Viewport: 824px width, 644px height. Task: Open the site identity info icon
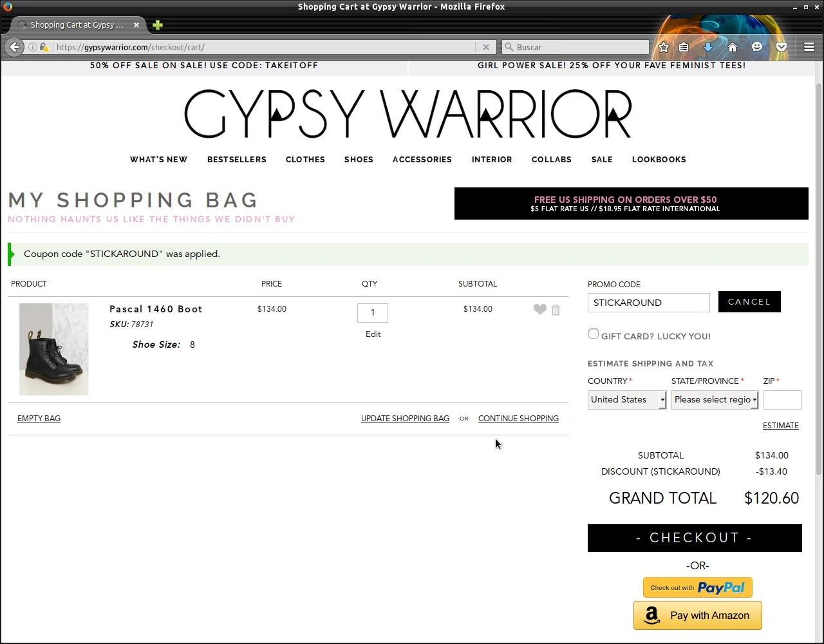pos(32,47)
